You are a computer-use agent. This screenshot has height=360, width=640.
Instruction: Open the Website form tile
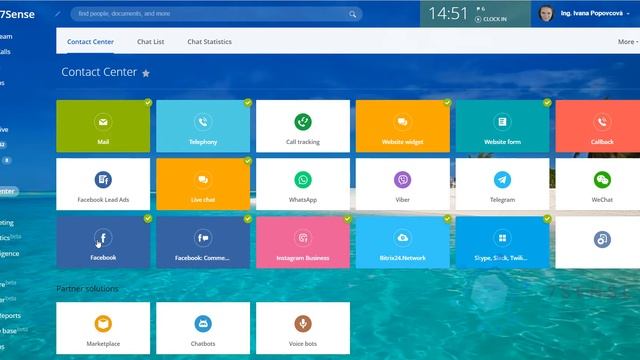[502, 126]
